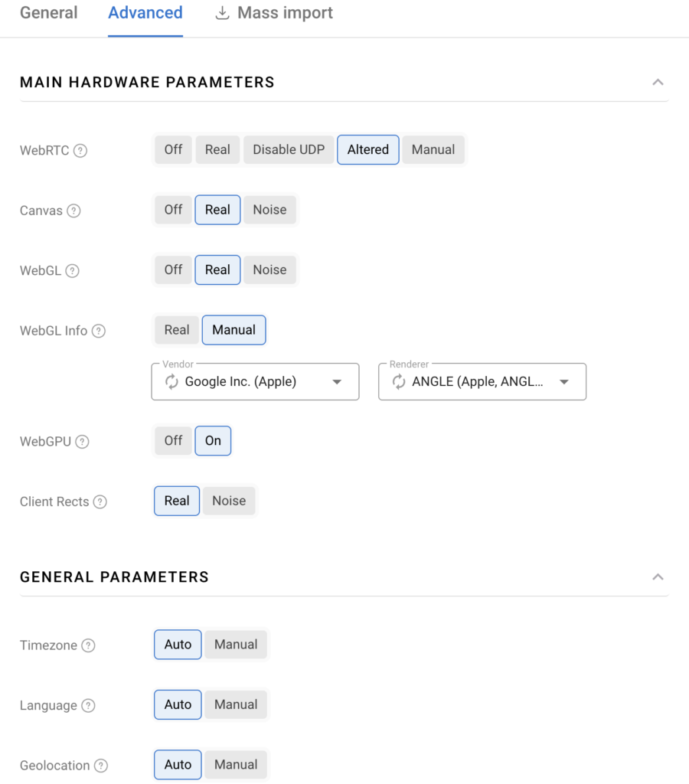The height and width of the screenshot is (784, 689).
Task: Turn WebGPU Off
Action: [174, 441]
